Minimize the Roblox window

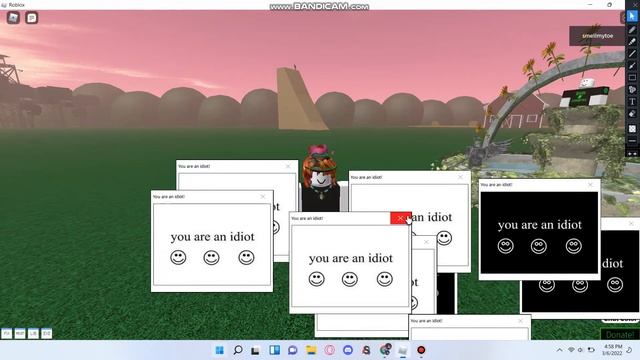590,4
